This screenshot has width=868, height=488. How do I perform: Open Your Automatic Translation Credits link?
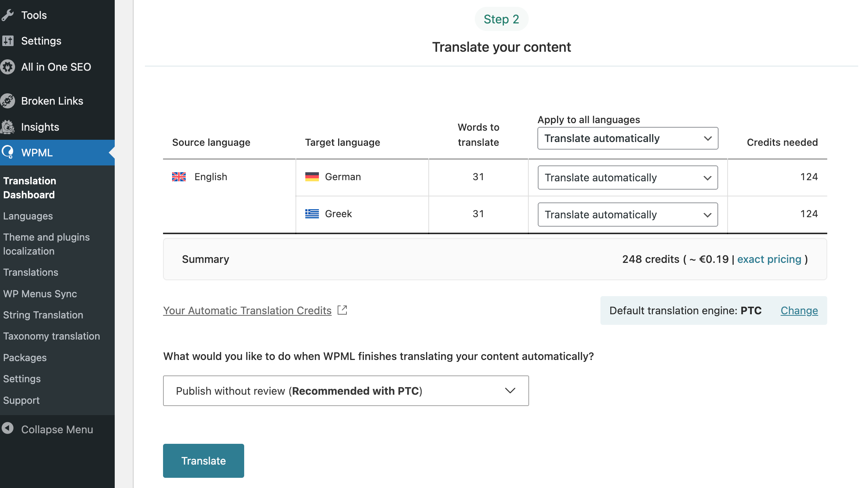click(247, 310)
